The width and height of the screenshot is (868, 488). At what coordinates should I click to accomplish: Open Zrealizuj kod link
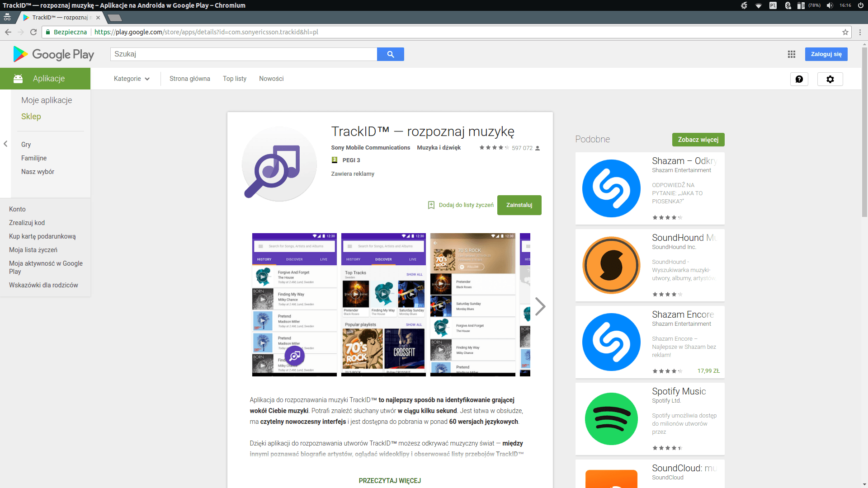click(x=27, y=223)
